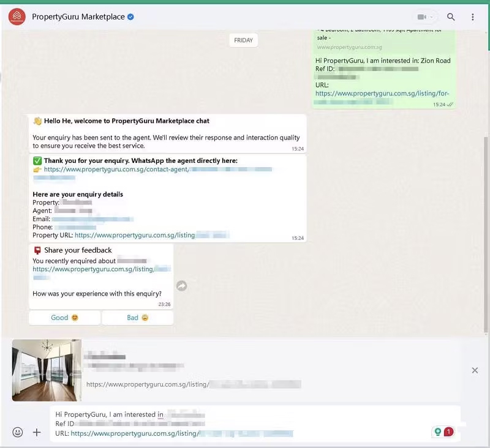Screen dimensions: 490x448
Task: Open the attach plus menu
Action: pos(37,432)
